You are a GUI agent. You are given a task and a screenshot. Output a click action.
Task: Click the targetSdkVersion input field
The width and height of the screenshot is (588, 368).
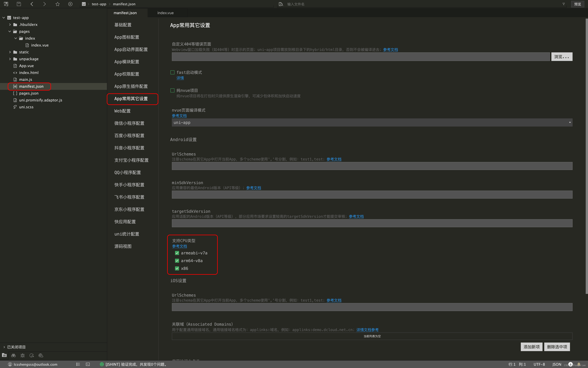coord(372,223)
